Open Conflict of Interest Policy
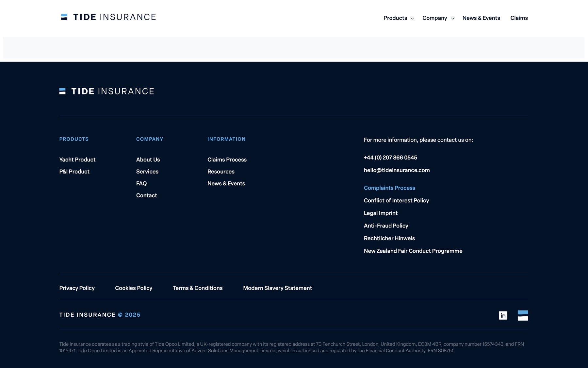The height and width of the screenshot is (368, 588). [396, 200]
